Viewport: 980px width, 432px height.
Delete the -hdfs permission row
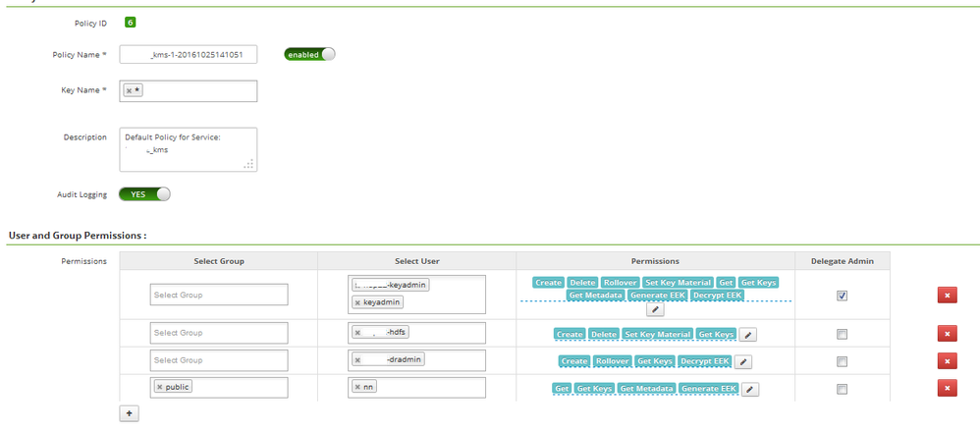[x=947, y=334]
